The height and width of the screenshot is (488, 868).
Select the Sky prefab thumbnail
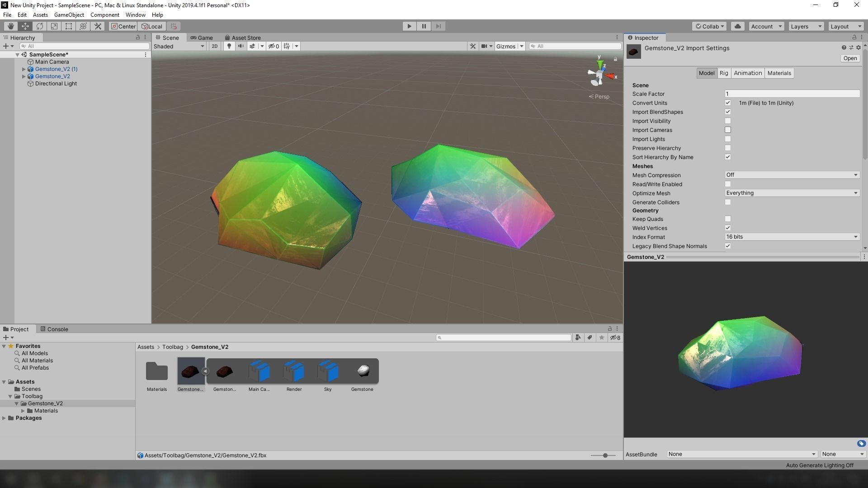pos(328,371)
